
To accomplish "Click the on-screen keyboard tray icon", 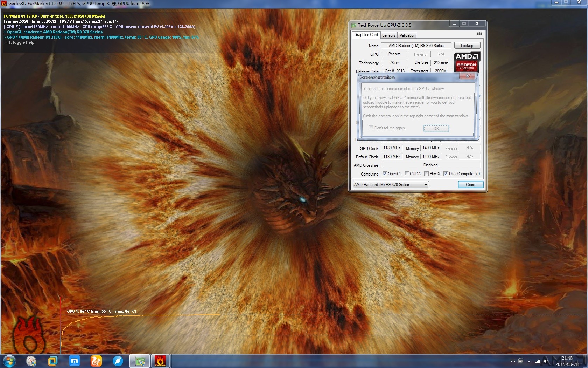I will point(520,361).
